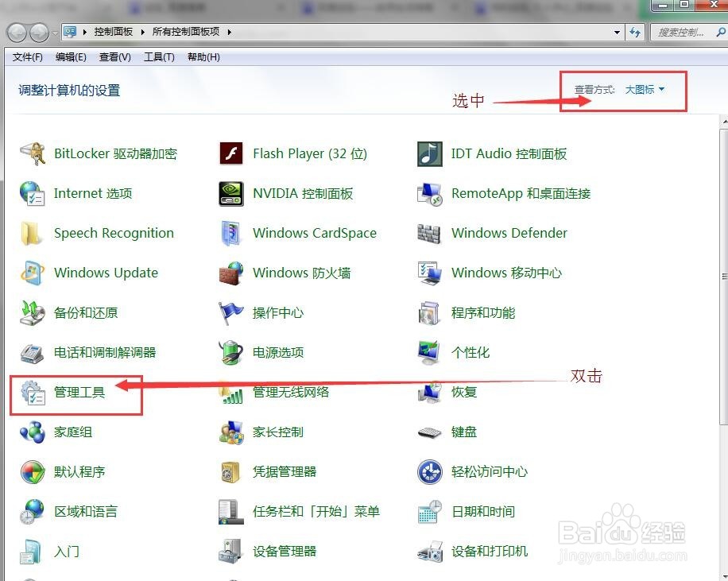Click the 控制面板 breadcrumb
This screenshot has height=581, width=728.
114,32
